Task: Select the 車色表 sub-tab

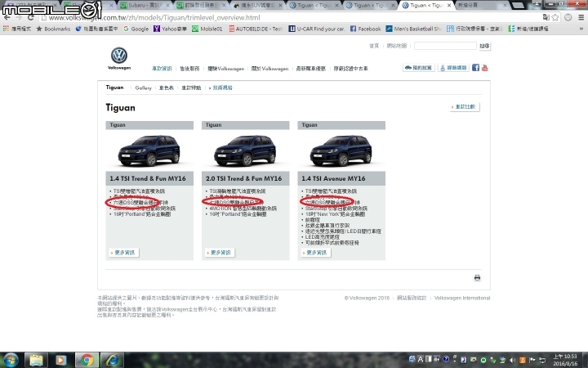Action: [x=166, y=88]
